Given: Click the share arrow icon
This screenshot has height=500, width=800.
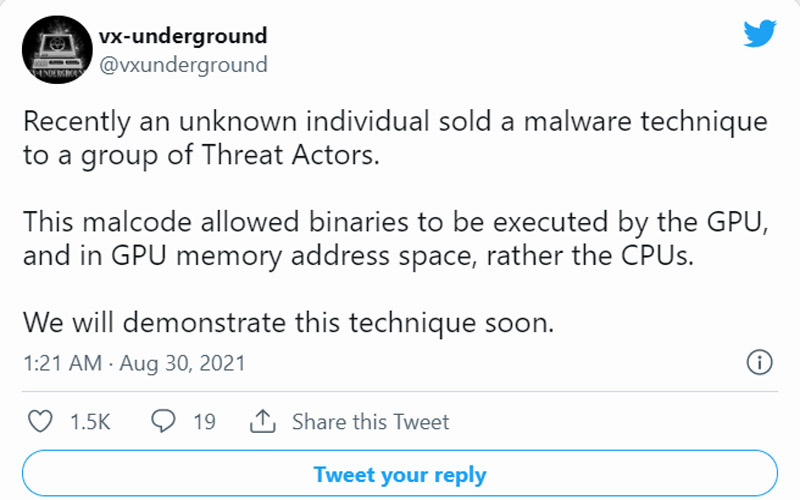Looking at the screenshot, I should (x=263, y=422).
